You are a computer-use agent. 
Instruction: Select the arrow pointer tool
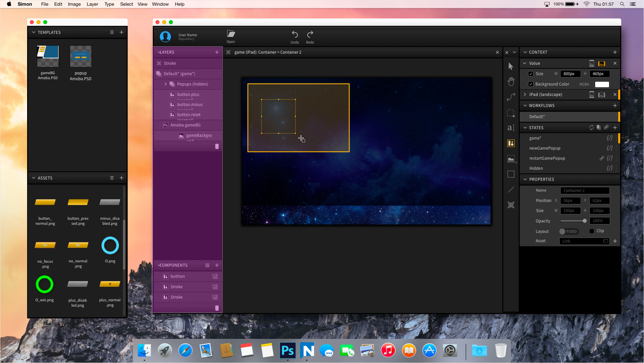point(510,66)
